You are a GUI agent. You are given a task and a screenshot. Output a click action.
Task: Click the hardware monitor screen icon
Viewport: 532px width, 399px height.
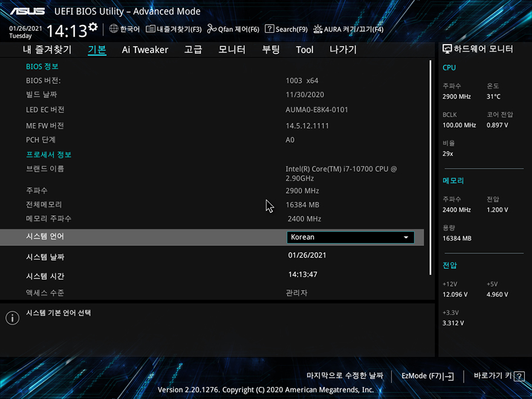pyautogui.click(x=447, y=49)
